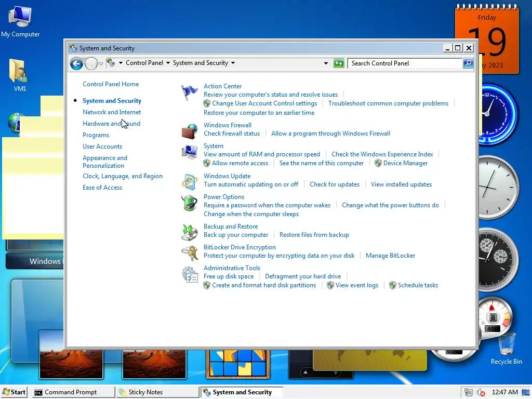Click the blue neon clock gadget

click(498, 114)
